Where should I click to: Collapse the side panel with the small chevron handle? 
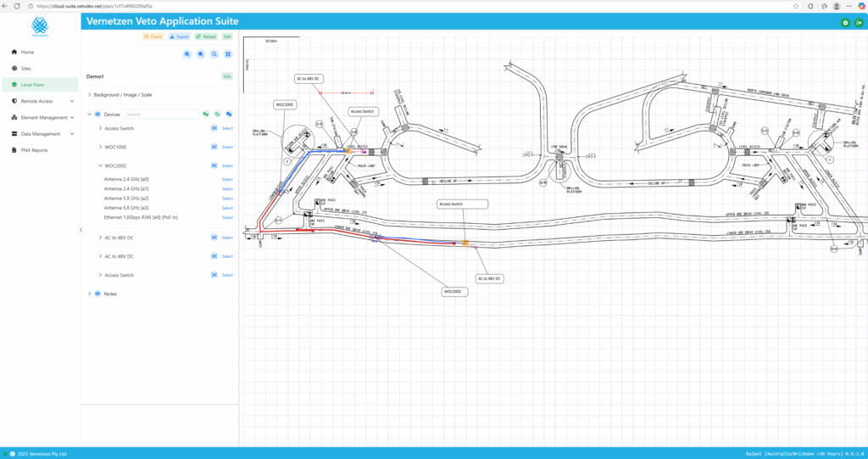81,230
